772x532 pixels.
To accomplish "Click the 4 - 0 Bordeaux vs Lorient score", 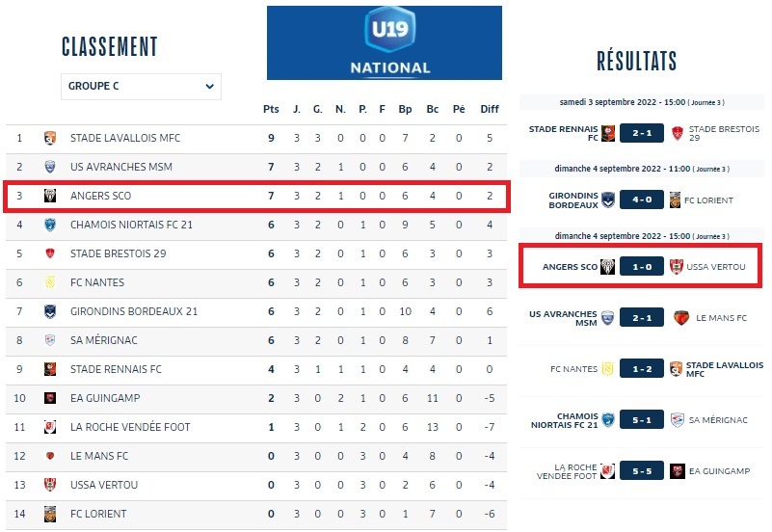I will coord(642,200).
